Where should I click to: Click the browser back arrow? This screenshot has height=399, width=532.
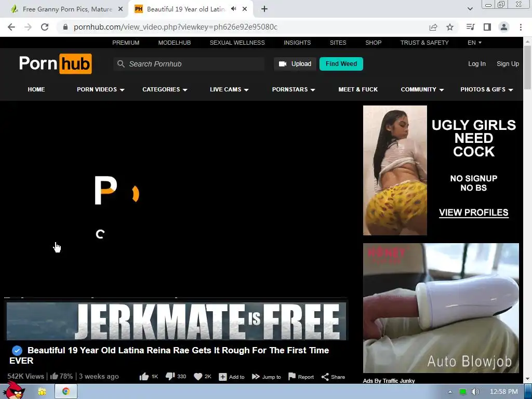pos(11,27)
